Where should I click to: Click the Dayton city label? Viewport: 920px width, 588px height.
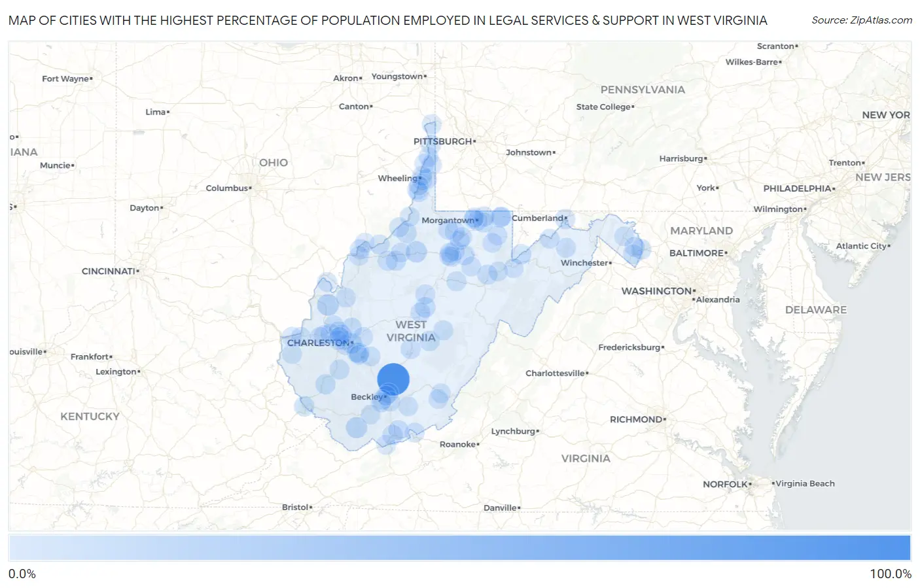[x=145, y=208]
